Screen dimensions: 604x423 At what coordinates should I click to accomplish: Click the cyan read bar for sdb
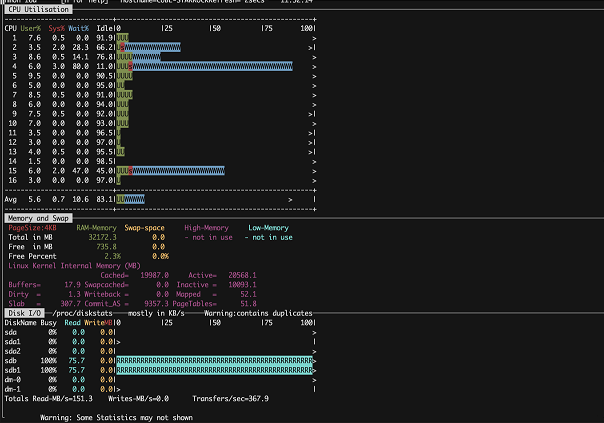[x=215, y=361]
